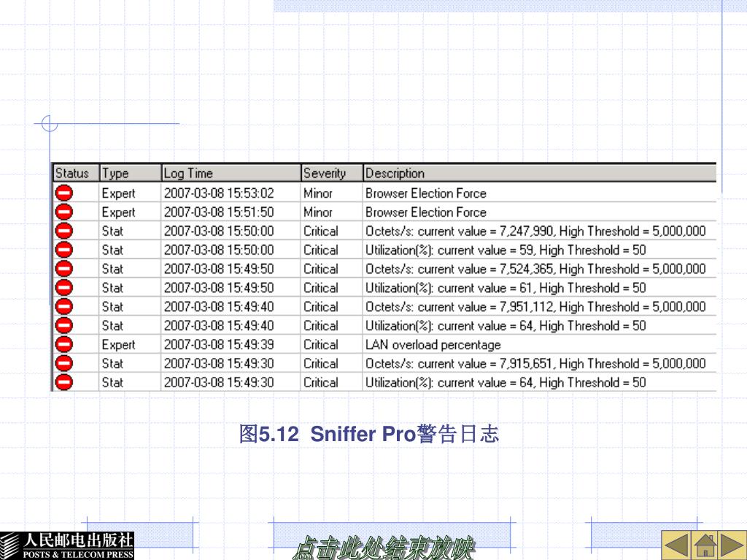Sort by the Type column header
The height and width of the screenshot is (560, 747).
(130, 174)
